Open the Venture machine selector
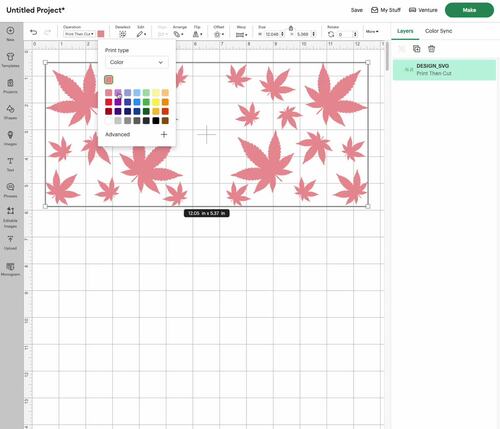The image size is (500, 429). [423, 10]
